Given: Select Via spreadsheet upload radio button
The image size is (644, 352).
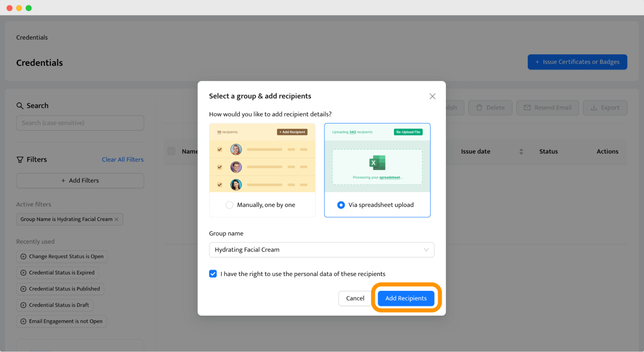Looking at the screenshot, I should pos(341,205).
